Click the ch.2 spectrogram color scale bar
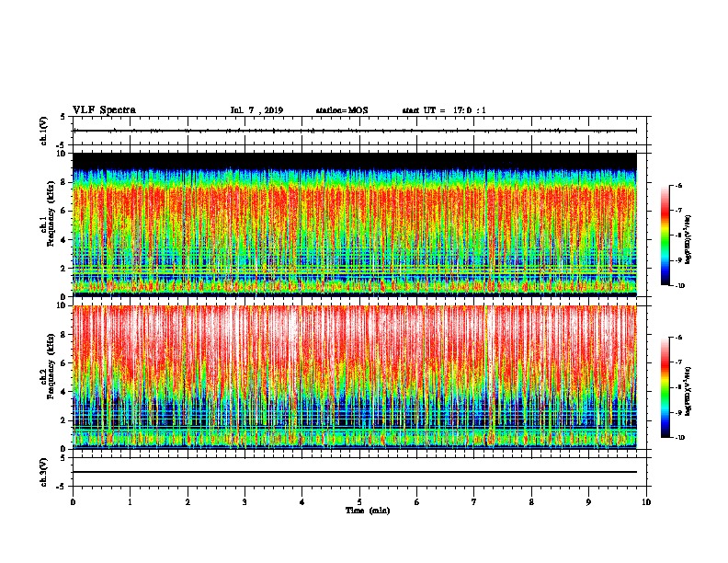 click(665, 387)
